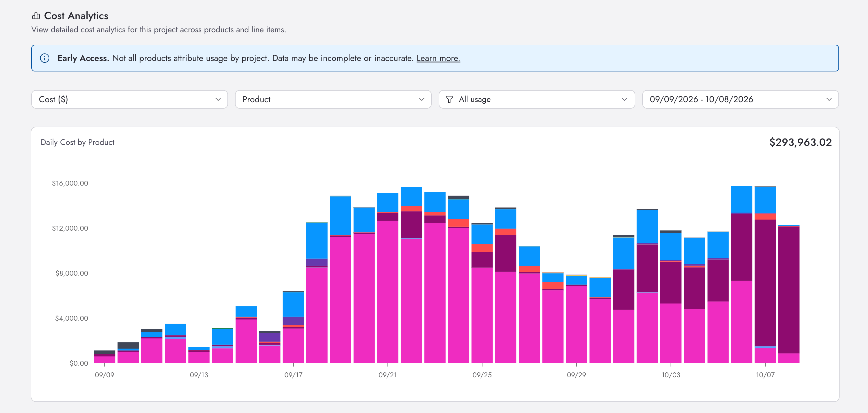Image resolution: width=868 pixels, height=413 pixels.
Task: Click the blue segment of the 09/17 bar
Action: [x=293, y=304]
